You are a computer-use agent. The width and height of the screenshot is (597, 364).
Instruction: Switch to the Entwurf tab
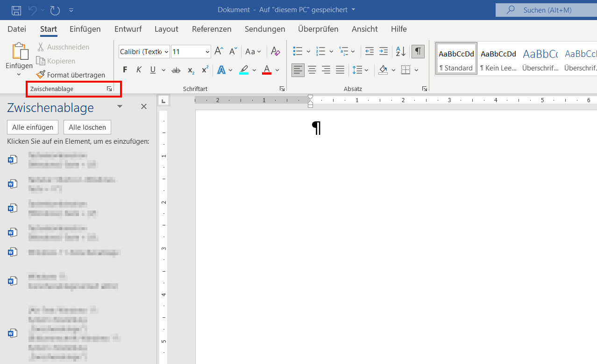pyautogui.click(x=128, y=29)
